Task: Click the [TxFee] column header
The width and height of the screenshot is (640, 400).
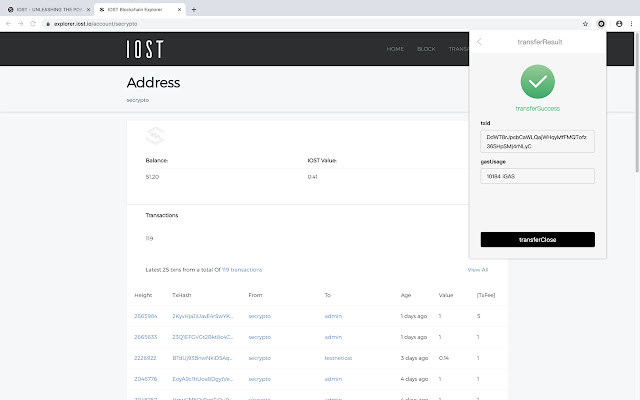Action: point(486,295)
